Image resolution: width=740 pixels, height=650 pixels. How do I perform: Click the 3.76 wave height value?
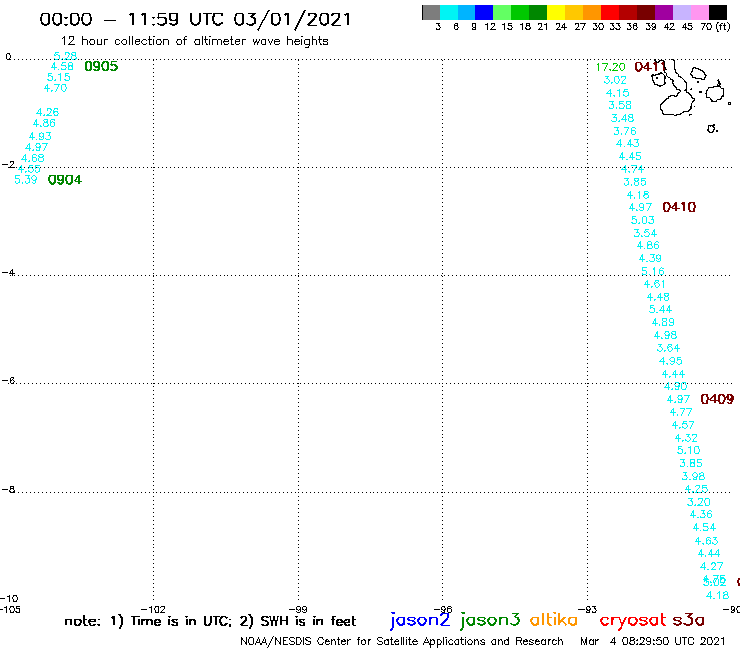[x=625, y=131]
